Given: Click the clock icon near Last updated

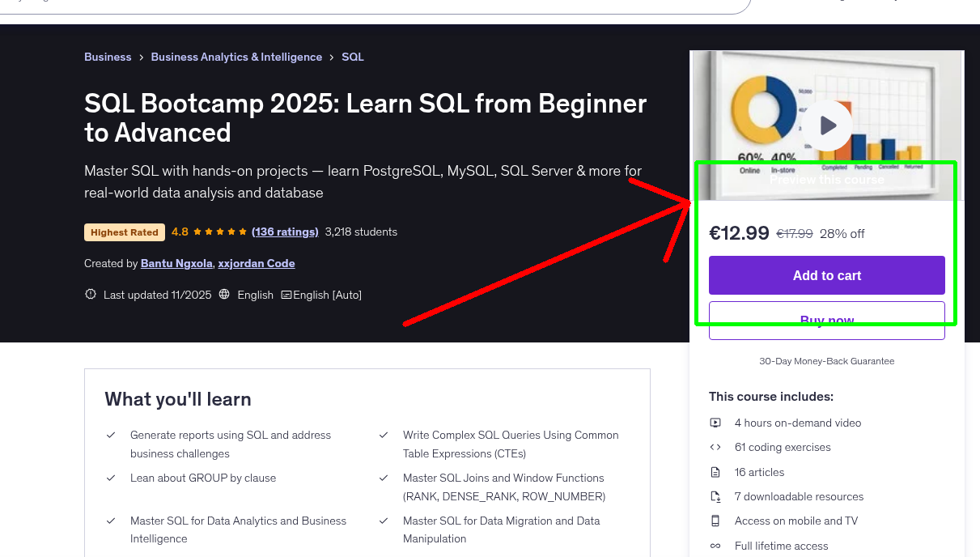Looking at the screenshot, I should pos(91,294).
